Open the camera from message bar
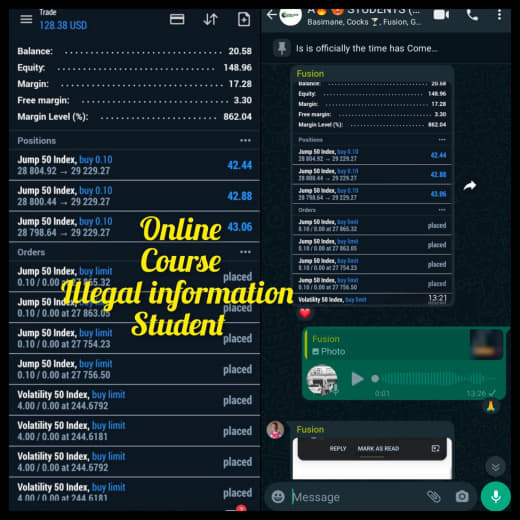 pyautogui.click(x=462, y=497)
